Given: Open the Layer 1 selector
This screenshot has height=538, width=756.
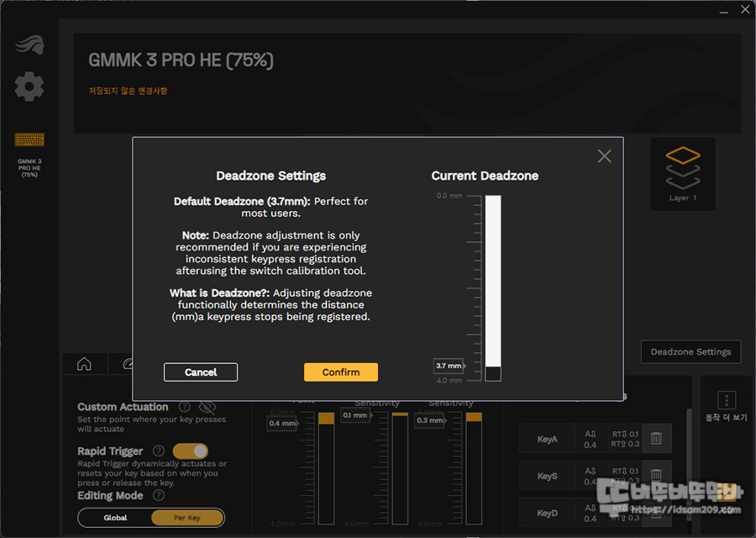Looking at the screenshot, I should tap(683, 174).
